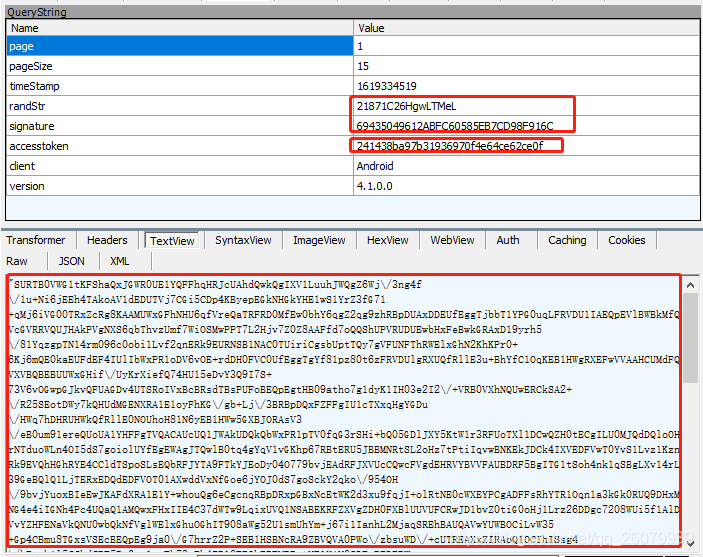Switch to the Raw response tab
The height and width of the screenshot is (557, 703).
click(17, 261)
